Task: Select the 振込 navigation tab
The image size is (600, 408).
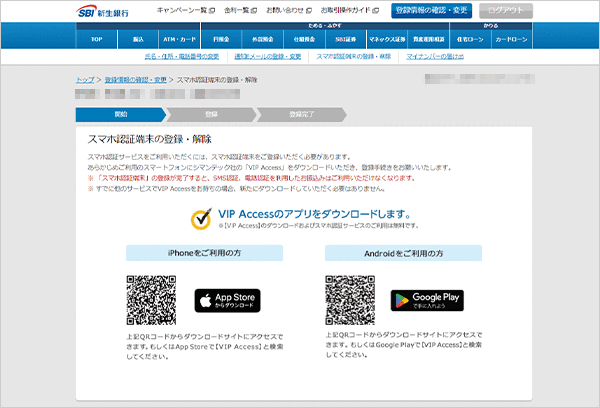Action: coord(138,38)
